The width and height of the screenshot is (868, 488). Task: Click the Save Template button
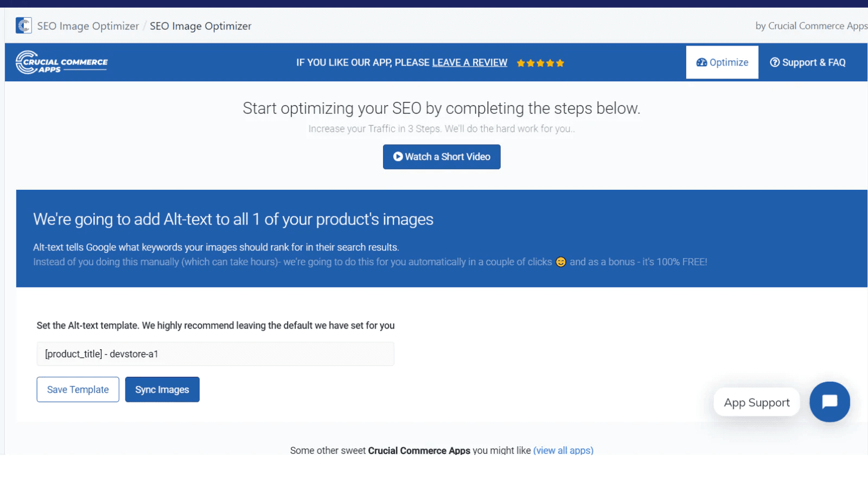pos(78,389)
